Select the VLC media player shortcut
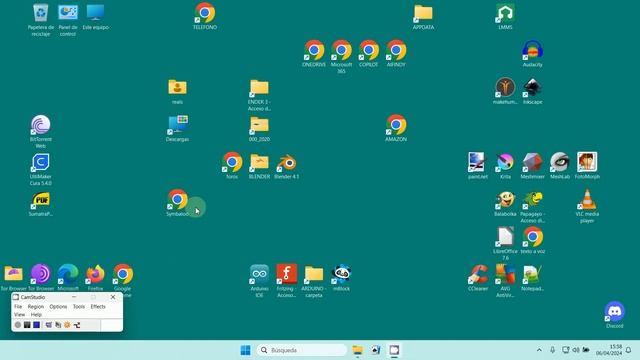This screenshot has height=360, width=640. click(x=587, y=206)
